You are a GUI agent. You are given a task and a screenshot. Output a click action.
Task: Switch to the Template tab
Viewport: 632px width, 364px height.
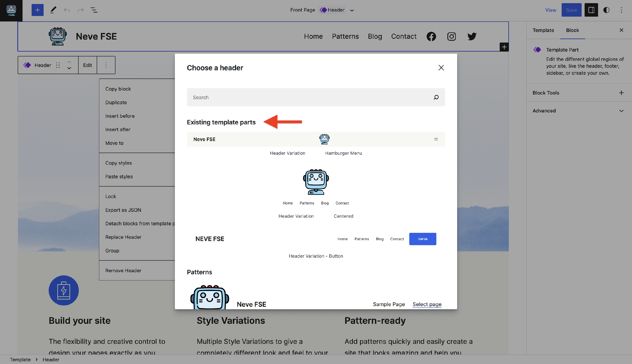[543, 30]
